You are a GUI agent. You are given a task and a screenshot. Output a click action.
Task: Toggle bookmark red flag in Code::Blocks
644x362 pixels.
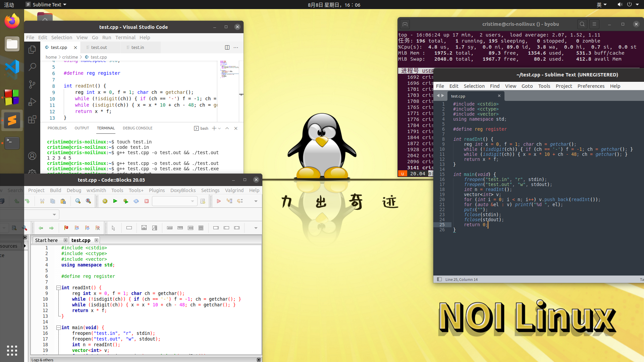tap(66, 228)
